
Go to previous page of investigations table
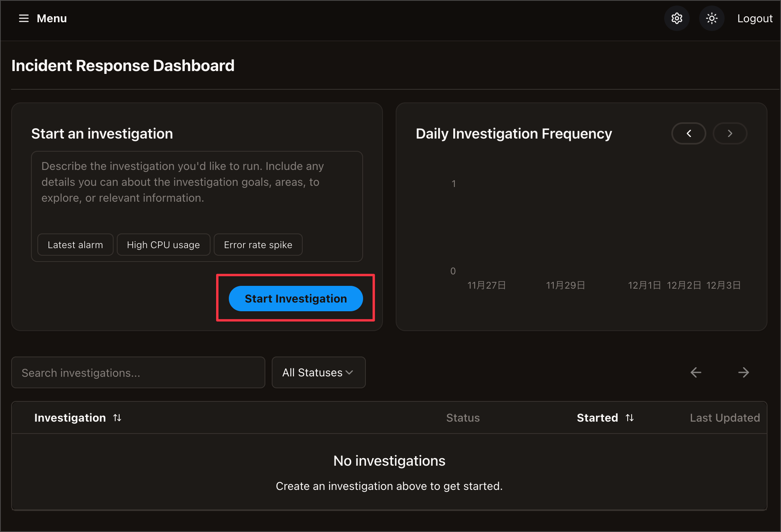696,372
